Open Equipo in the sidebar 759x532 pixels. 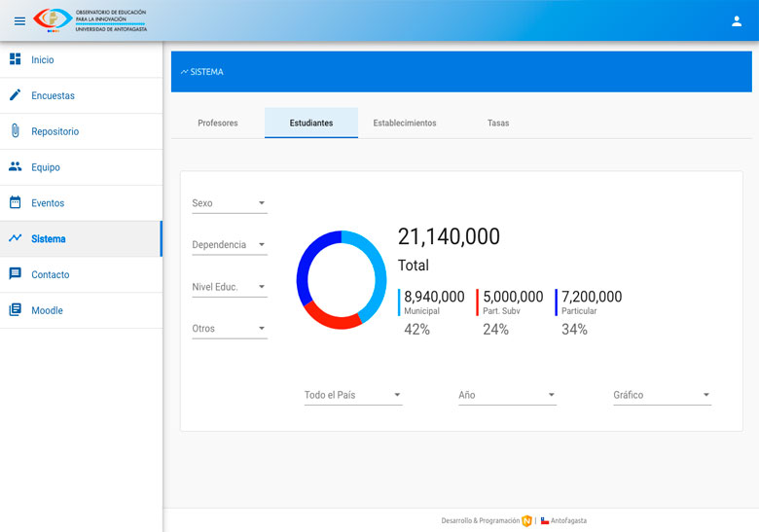tap(82, 167)
